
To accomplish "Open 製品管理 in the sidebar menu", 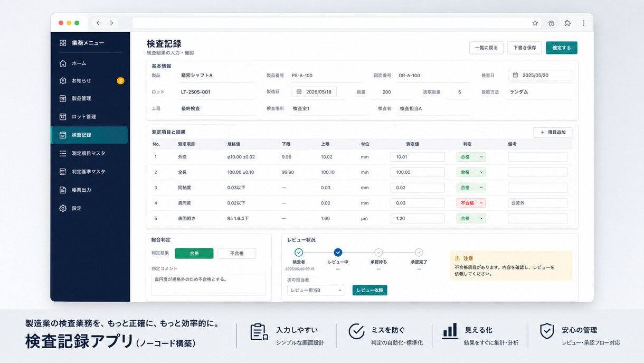I will 89,98.
